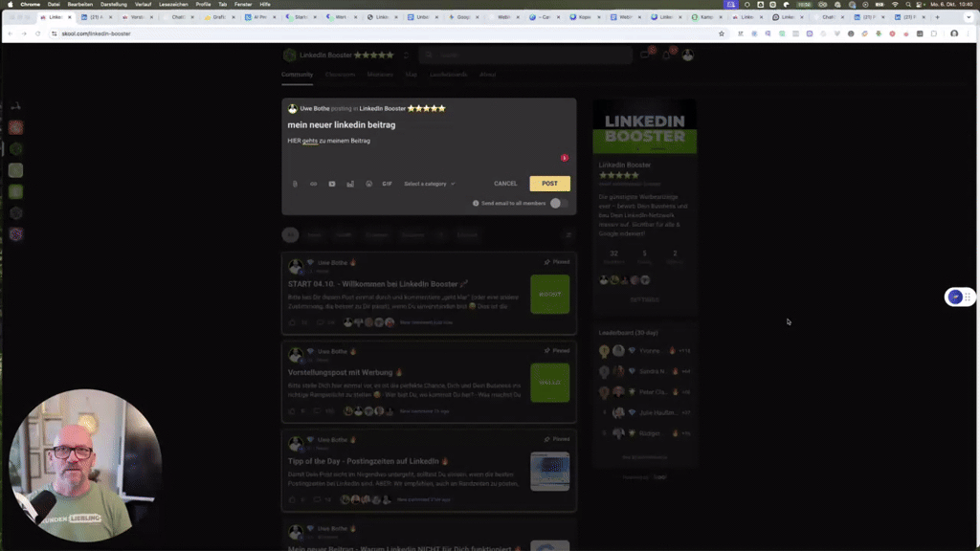Open Yvonne's leaderboard entry

644,350
